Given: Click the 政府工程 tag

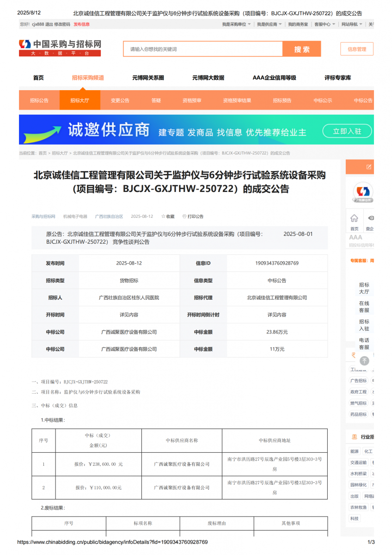Looking at the screenshot, I should 358,392.
